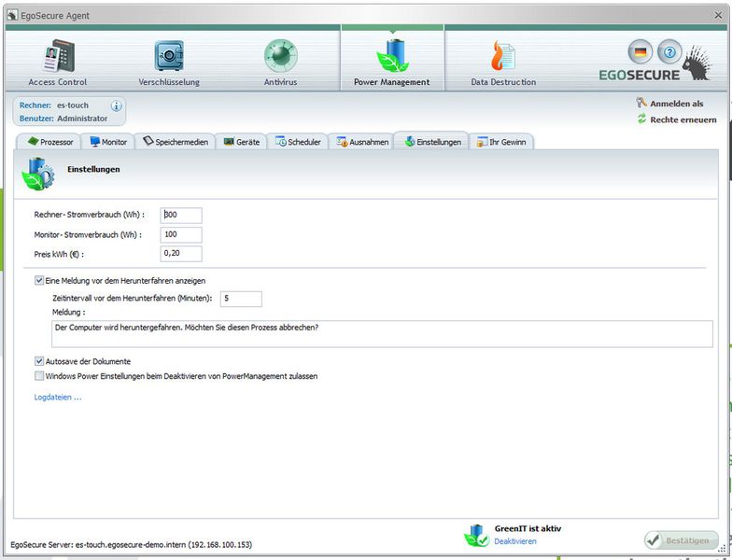This screenshot has height=560, width=732.
Task: Click the EgoSecure Server address text
Action: [x=131, y=545]
